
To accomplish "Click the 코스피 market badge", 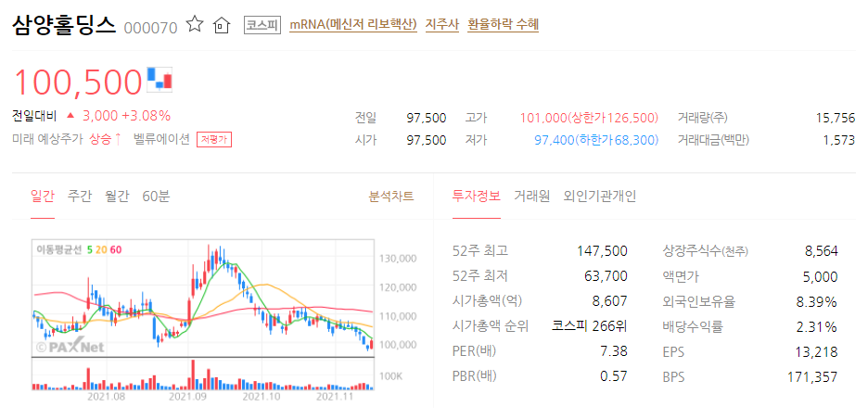I will pyautogui.click(x=262, y=25).
